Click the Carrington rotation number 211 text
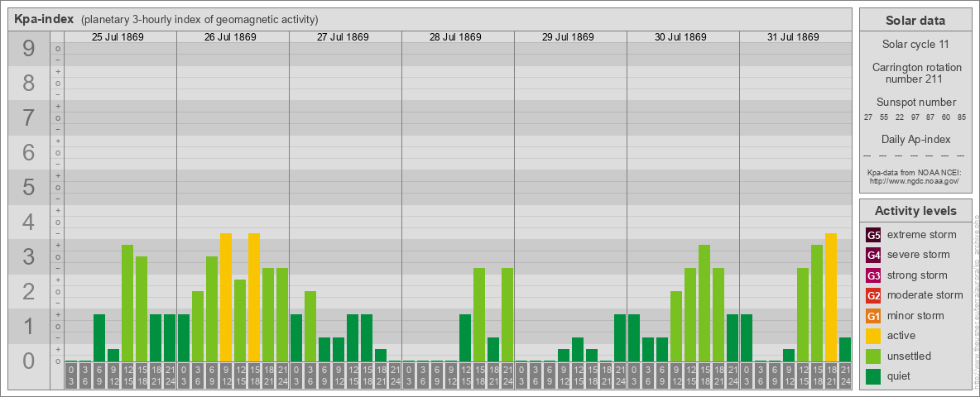The width and height of the screenshot is (980, 397). pos(915,73)
